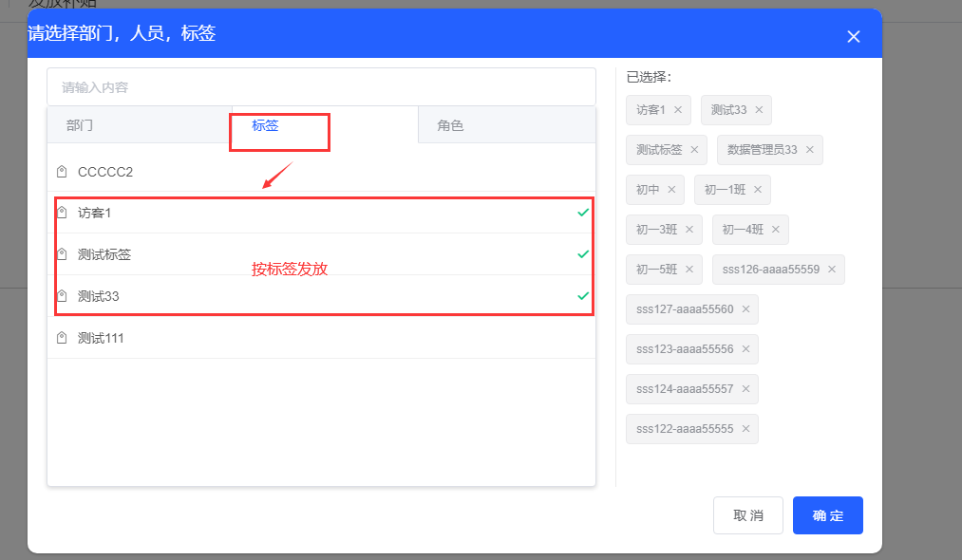The width and height of the screenshot is (962, 560).
Task: Click the 取消 cancel button
Action: (x=747, y=515)
